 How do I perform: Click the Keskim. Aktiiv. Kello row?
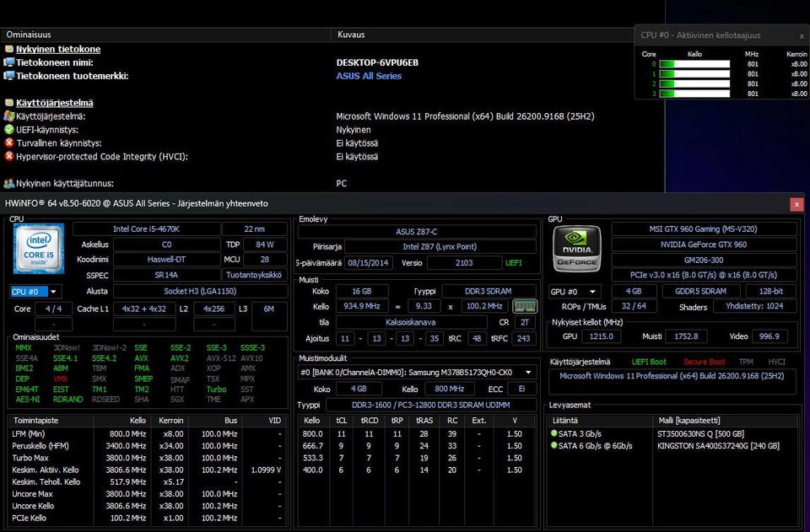(146, 470)
